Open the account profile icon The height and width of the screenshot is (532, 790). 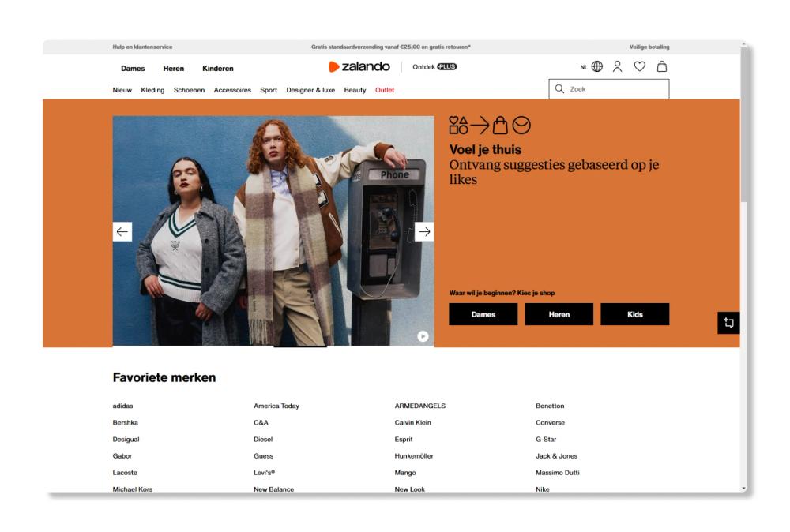point(617,66)
